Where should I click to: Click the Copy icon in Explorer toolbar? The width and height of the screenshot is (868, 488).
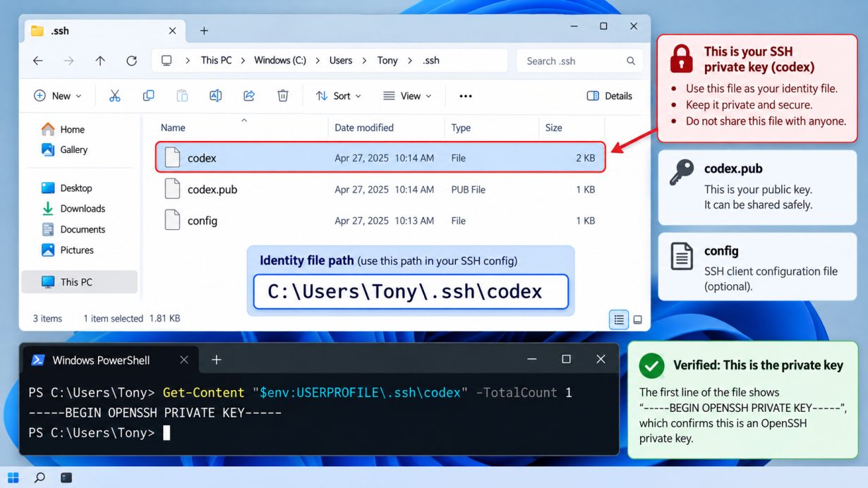tap(148, 96)
